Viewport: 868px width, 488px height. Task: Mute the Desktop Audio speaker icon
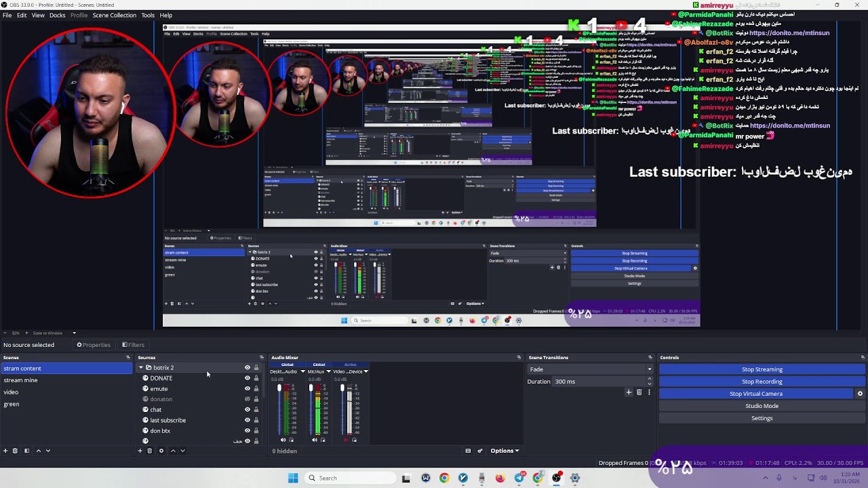[283, 440]
